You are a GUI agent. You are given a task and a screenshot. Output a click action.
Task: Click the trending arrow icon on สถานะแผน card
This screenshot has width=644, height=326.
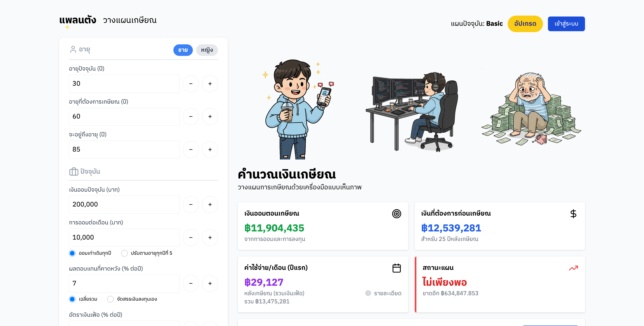[x=573, y=268]
